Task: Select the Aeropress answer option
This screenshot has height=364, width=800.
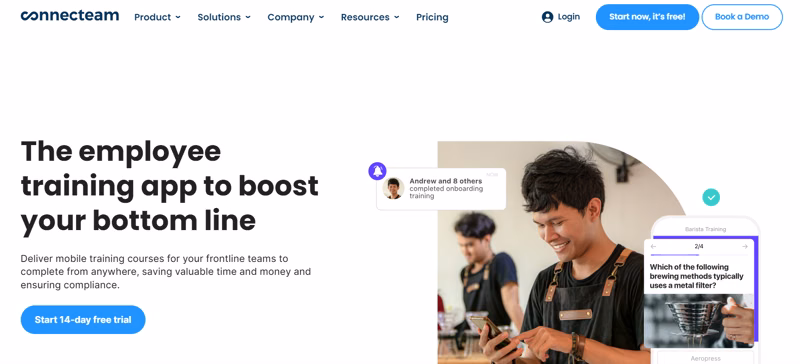Action: 705,358
